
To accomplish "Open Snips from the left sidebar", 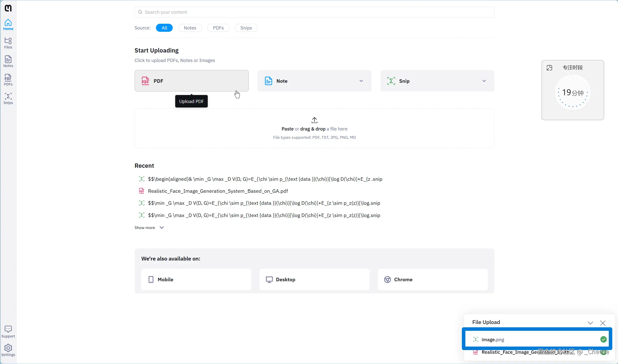I will point(8,98).
